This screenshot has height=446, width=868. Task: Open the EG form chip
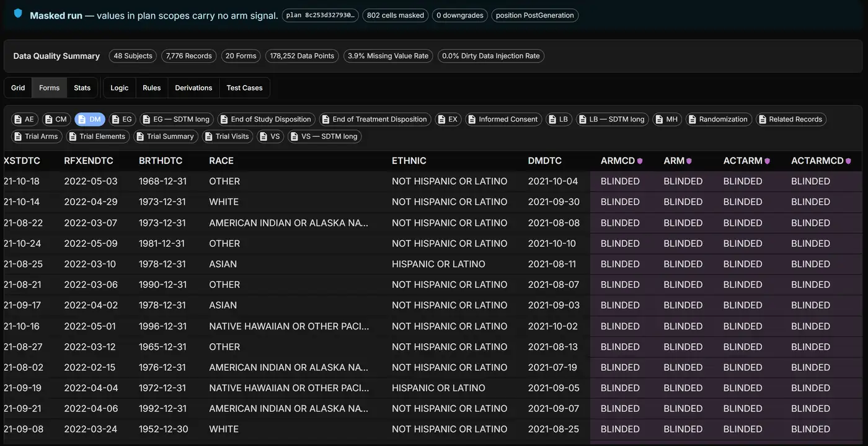pos(122,119)
